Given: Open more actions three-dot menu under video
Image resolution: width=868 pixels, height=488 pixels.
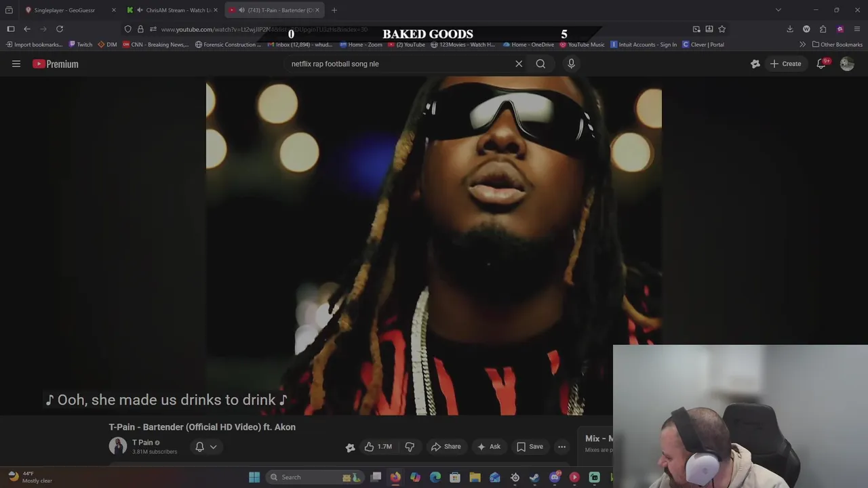Looking at the screenshot, I should point(561,447).
